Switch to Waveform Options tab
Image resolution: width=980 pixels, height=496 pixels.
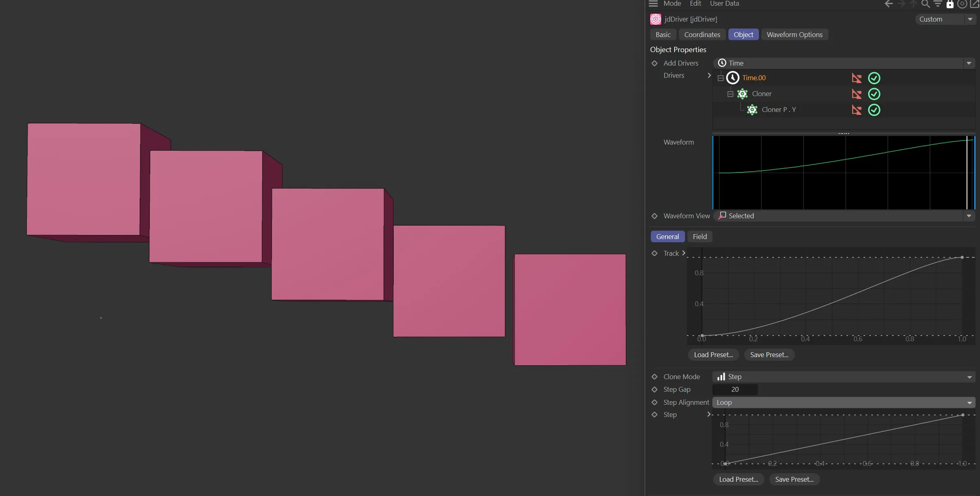(x=794, y=35)
